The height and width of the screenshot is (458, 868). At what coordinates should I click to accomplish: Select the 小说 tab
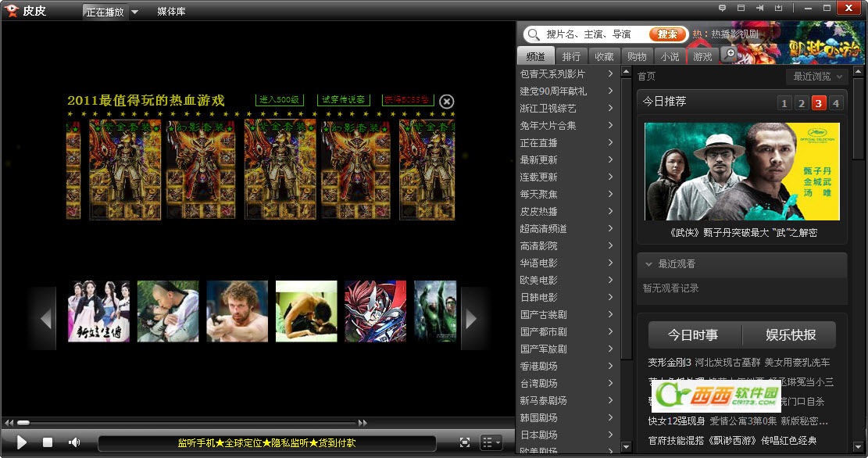pos(670,56)
